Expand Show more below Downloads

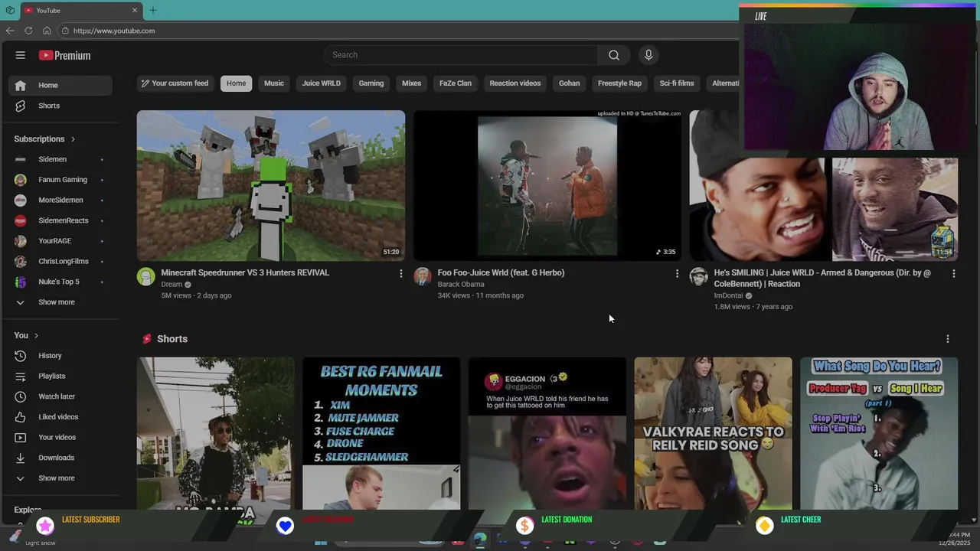60,478
